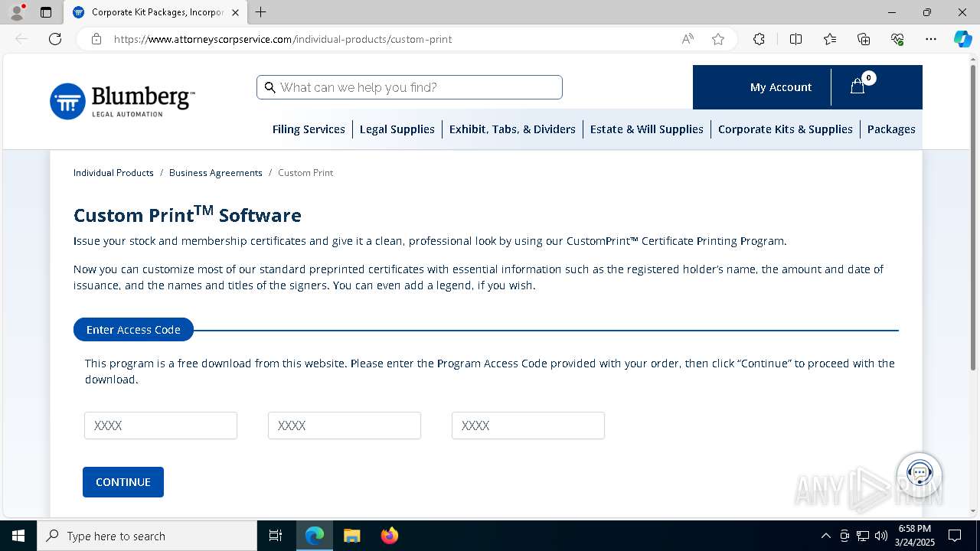Add this page to favorites star
The width and height of the screenshot is (980, 551).
point(718,39)
